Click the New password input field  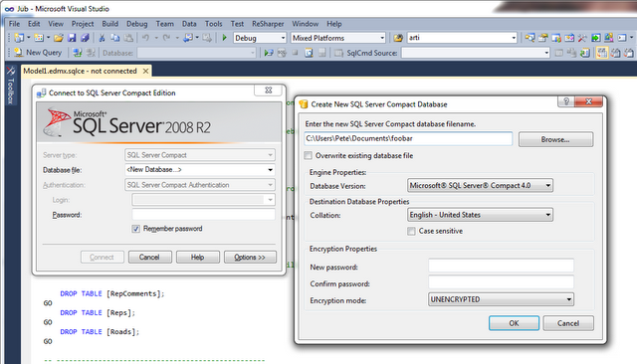click(501, 266)
